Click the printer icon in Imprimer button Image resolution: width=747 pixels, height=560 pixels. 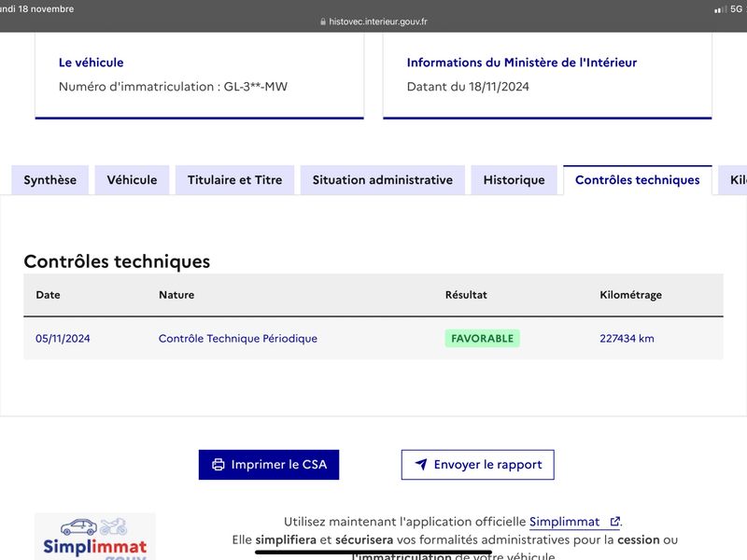(218, 465)
